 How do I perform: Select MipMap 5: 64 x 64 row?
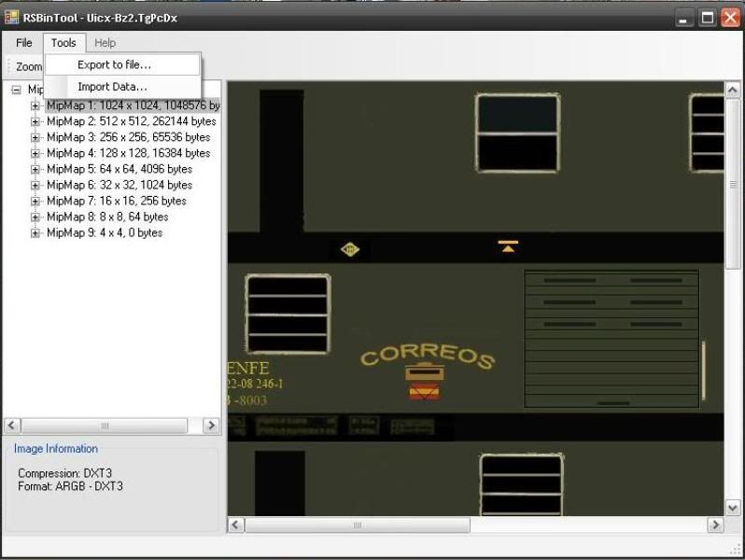pos(119,169)
